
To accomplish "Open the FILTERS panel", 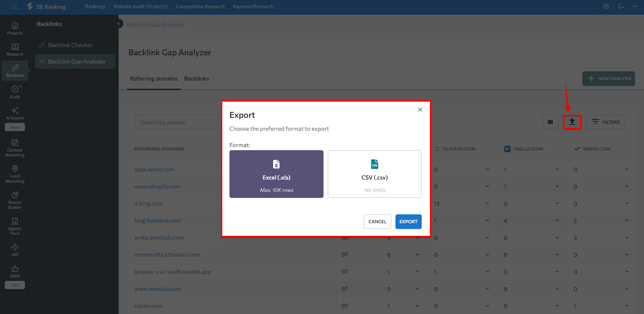I will coord(605,122).
